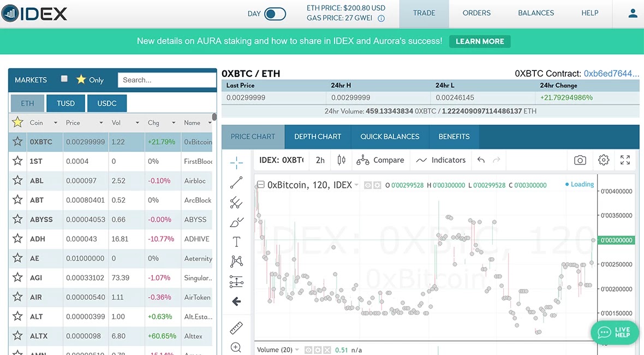Click the Compare button
This screenshot has width=644, height=355.
[380, 160]
